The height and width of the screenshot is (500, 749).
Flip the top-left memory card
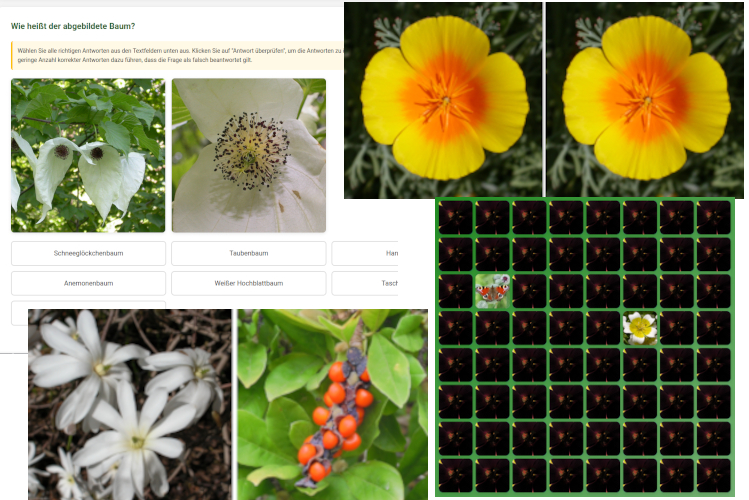point(455,217)
